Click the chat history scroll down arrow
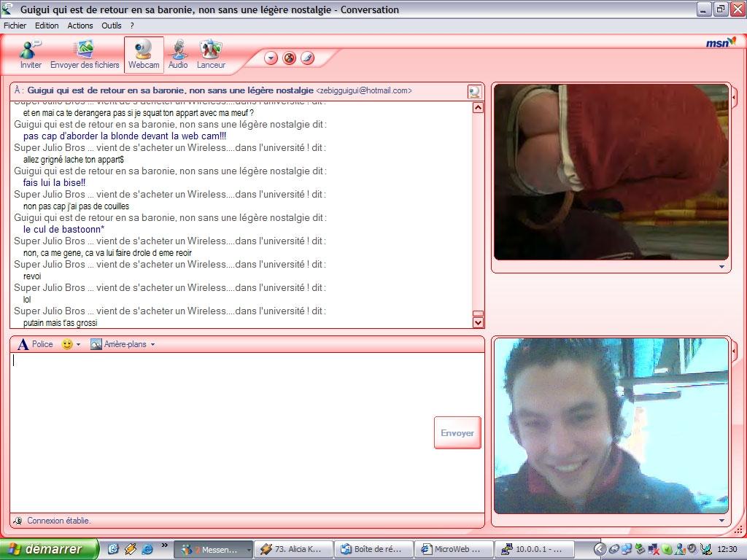This screenshot has height=560, width=747. coord(478,323)
